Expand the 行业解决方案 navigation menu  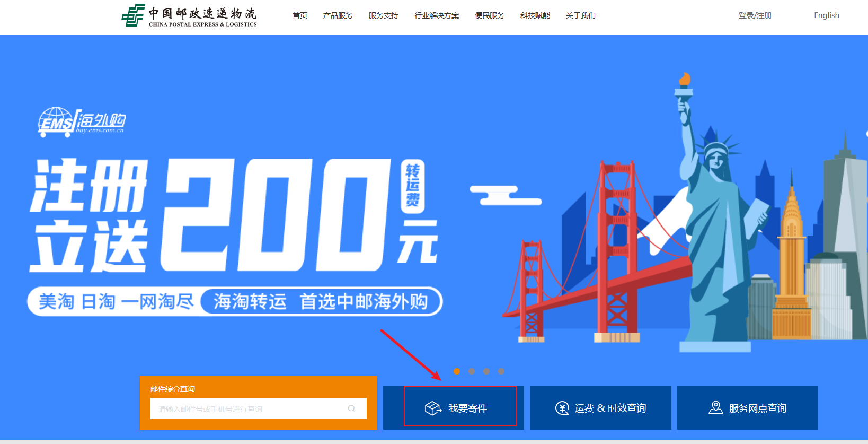[437, 15]
